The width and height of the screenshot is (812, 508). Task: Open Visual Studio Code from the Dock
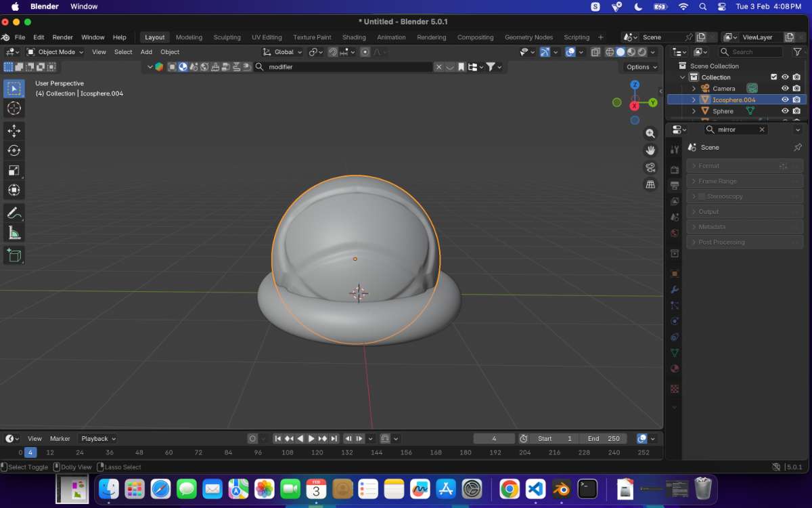point(535,488)
